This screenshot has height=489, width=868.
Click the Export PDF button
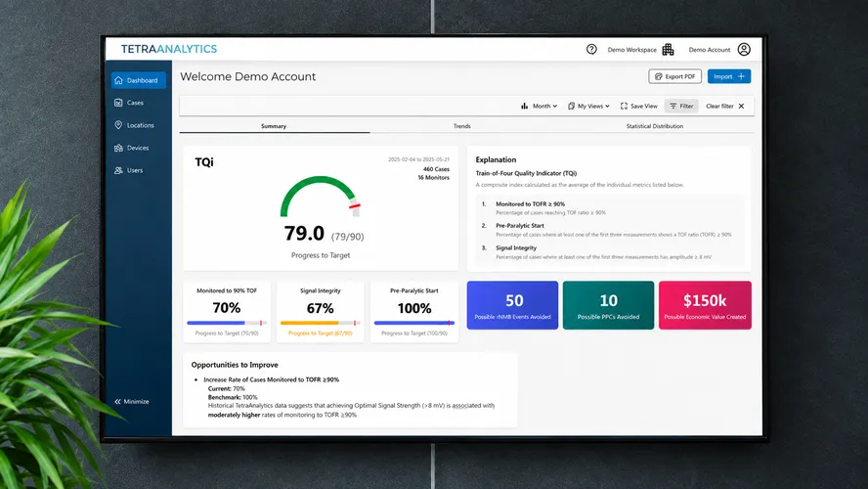(674, 76)
